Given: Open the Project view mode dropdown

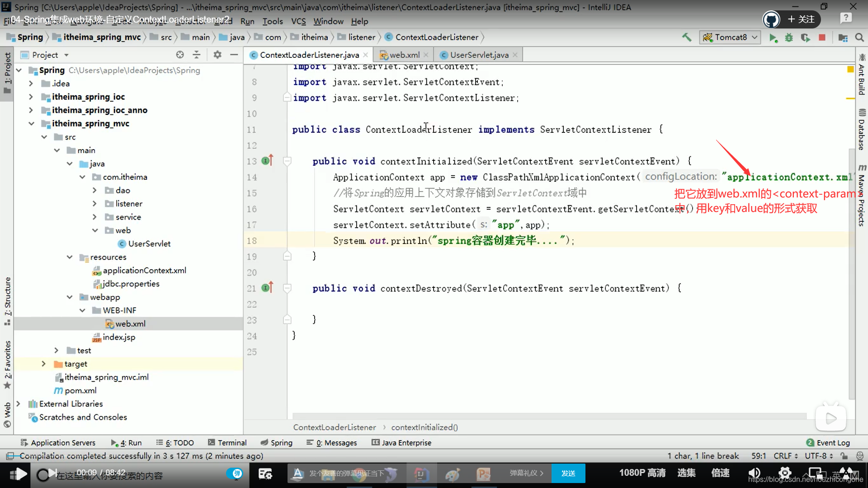Looking at the screenshot, I should click(x=66, y=55).
